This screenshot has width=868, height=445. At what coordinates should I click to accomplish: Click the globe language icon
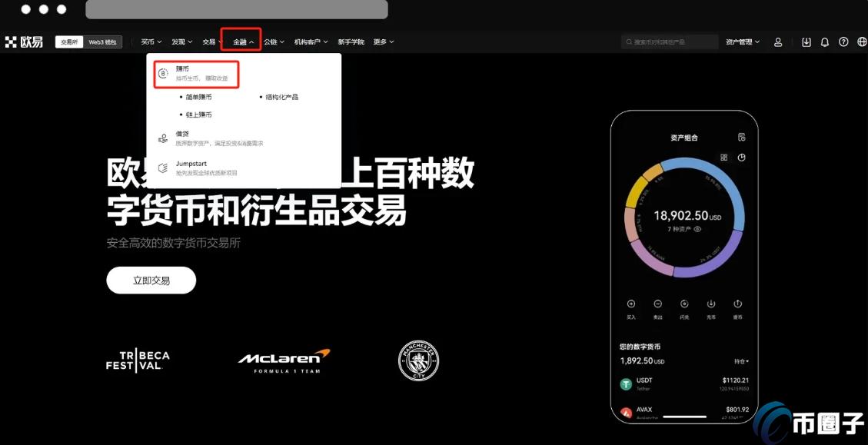(861, 42)
